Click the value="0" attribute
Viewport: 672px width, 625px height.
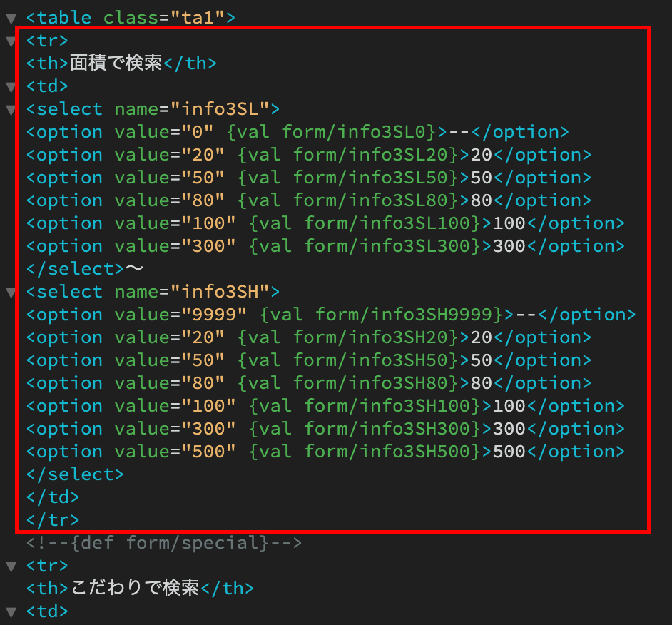[163, 131]
